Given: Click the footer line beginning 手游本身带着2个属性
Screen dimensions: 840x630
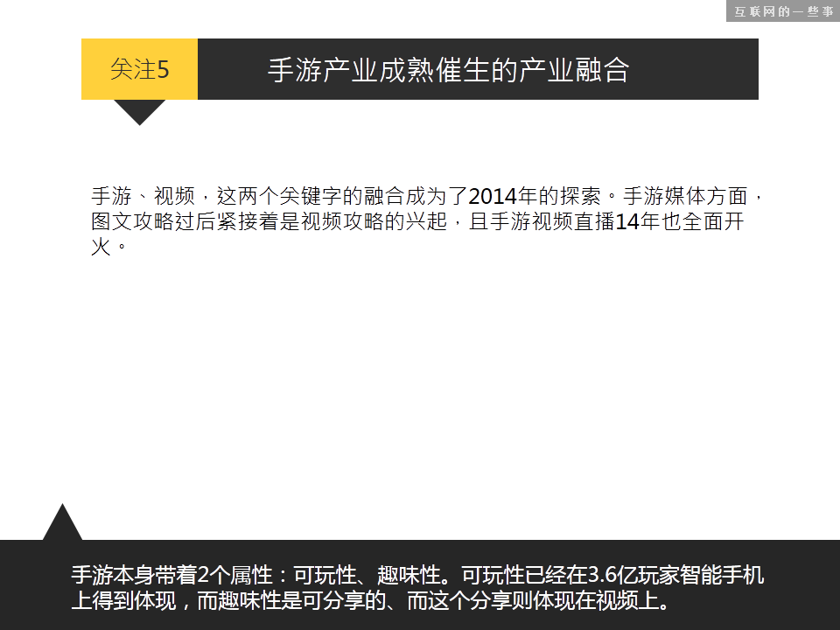Looking at the screenshot, I should [417, 576].
